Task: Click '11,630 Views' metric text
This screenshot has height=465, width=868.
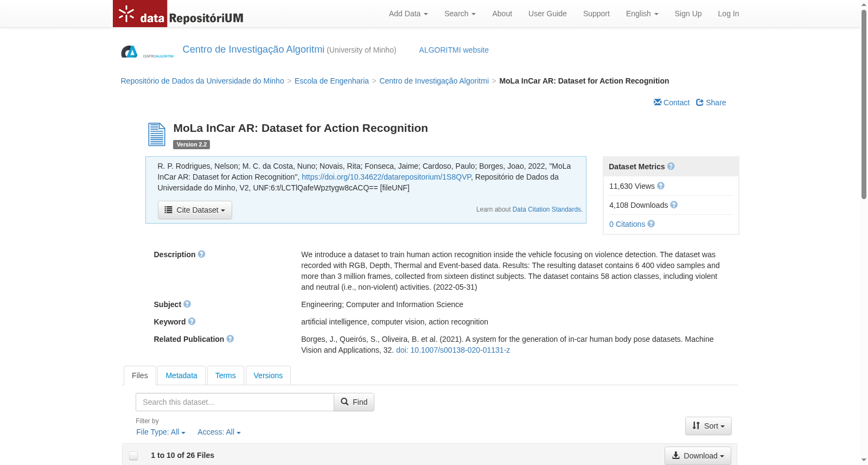Action: [632, 186]
